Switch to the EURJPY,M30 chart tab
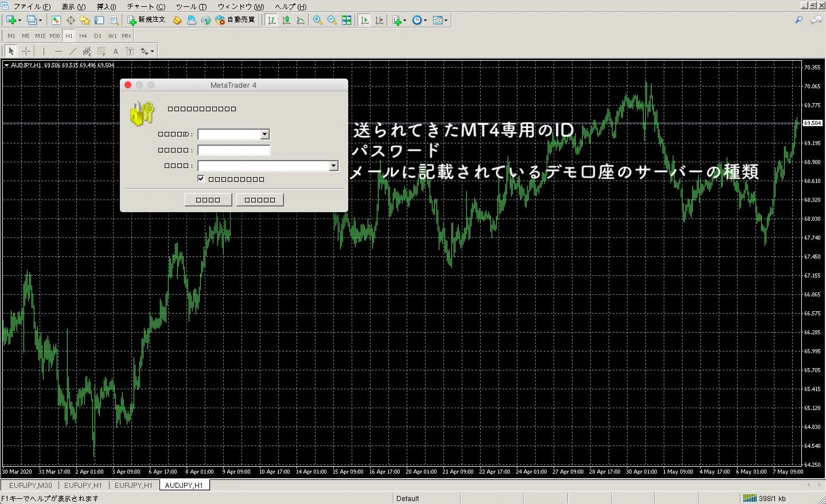 point(30,485)
